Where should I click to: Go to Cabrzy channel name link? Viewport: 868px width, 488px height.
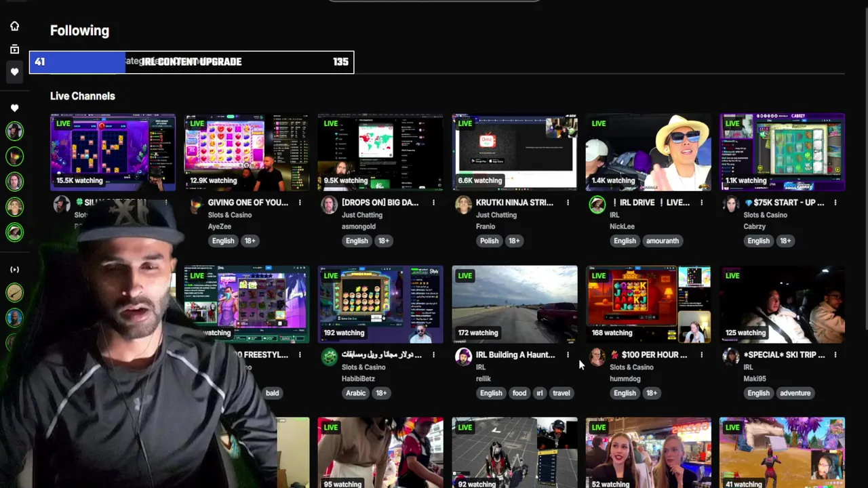(754, 226)
